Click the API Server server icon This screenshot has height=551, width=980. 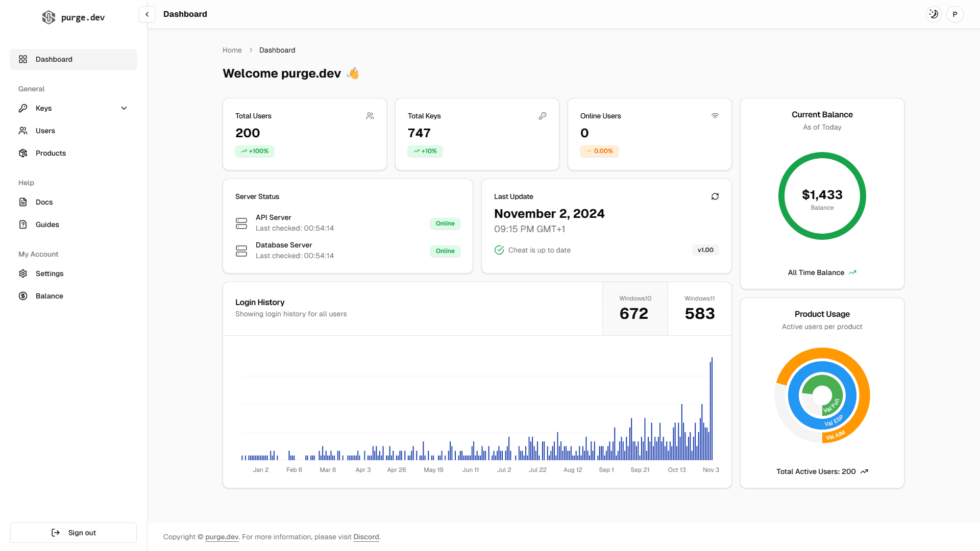coord(241,223)
